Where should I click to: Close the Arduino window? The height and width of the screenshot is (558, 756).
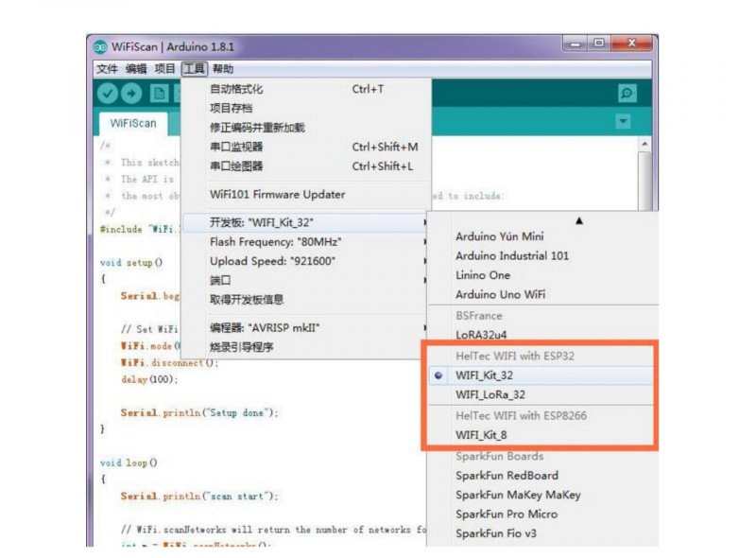pos(631,44)
